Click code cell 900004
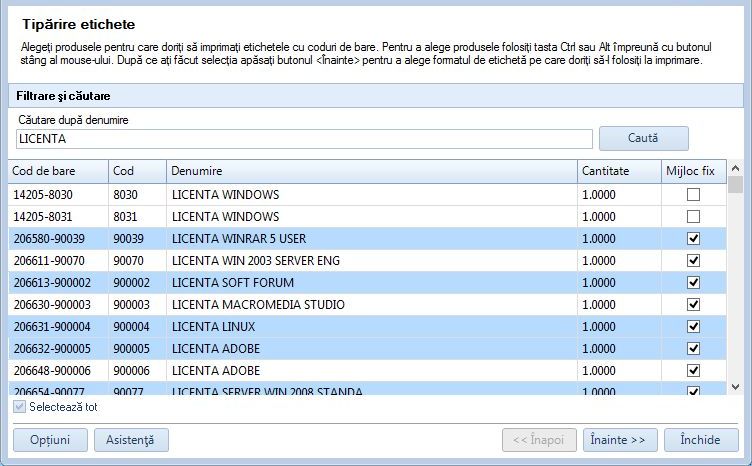The image size is (752, 466). 138,326
